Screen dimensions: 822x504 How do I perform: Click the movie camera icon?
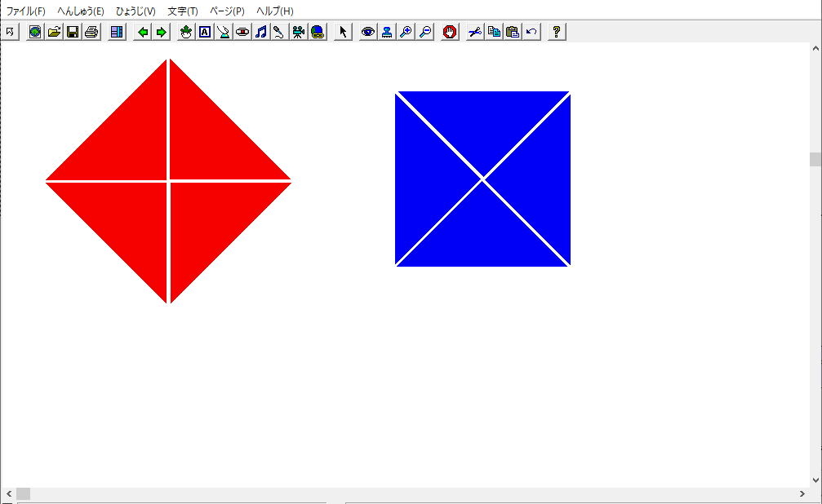coord(299,32)
